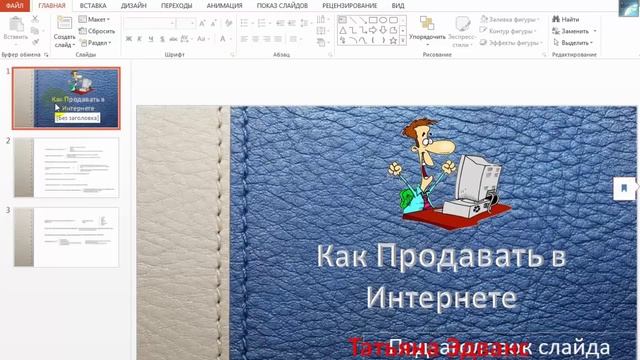640x360 pixels.
Task: Click Clear All Formatting icon
Action: 228,23
